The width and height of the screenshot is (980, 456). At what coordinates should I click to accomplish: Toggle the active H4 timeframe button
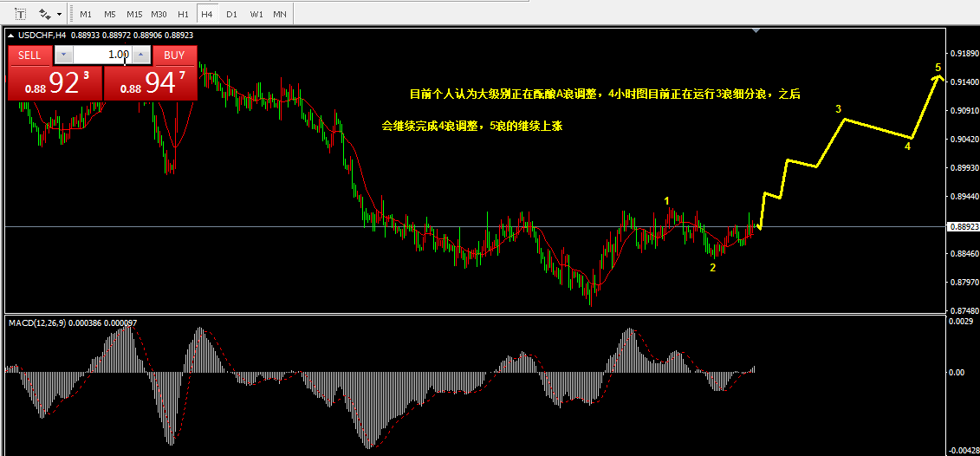207,13
